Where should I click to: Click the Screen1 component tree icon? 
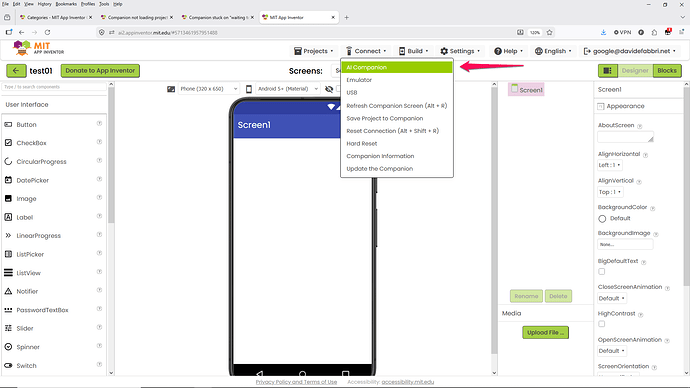pyautogui.click(x=514, y=89)
